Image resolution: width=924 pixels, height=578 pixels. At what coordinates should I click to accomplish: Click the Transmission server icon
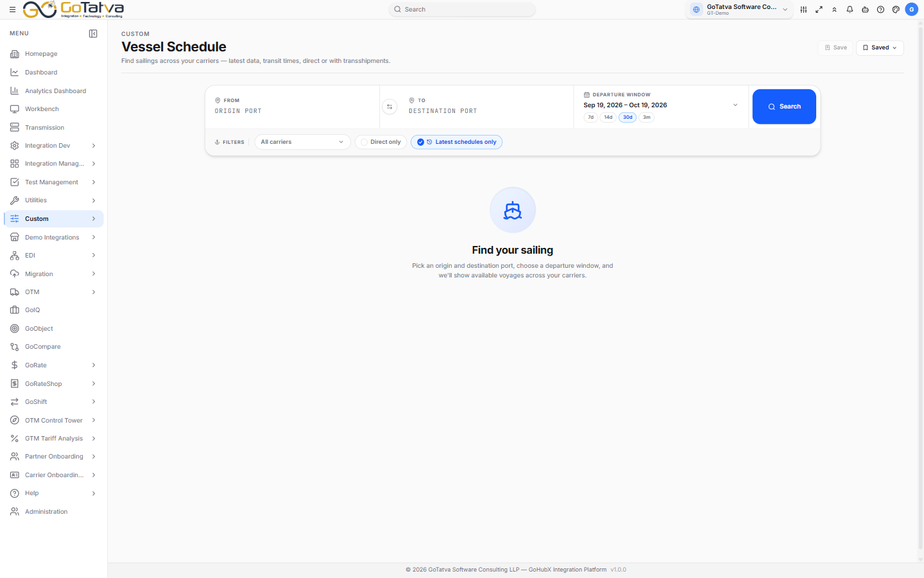click(x=15, y=128)
